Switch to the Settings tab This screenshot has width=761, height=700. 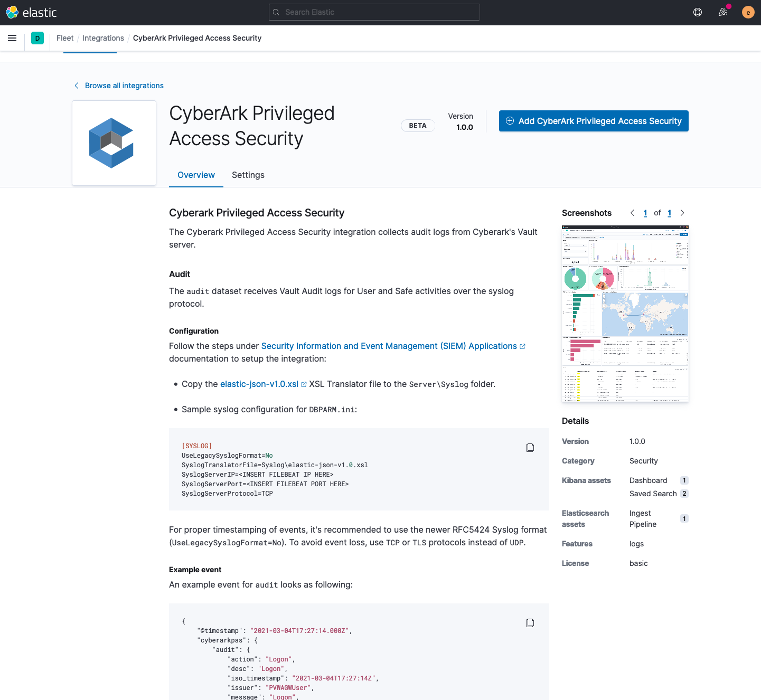(248, 175)
